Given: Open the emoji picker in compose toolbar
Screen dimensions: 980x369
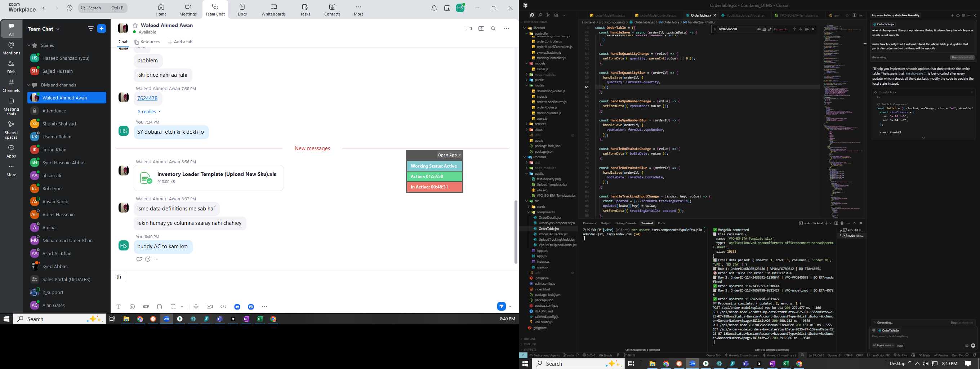Looking at the screenshot, I should pos(132,307).
